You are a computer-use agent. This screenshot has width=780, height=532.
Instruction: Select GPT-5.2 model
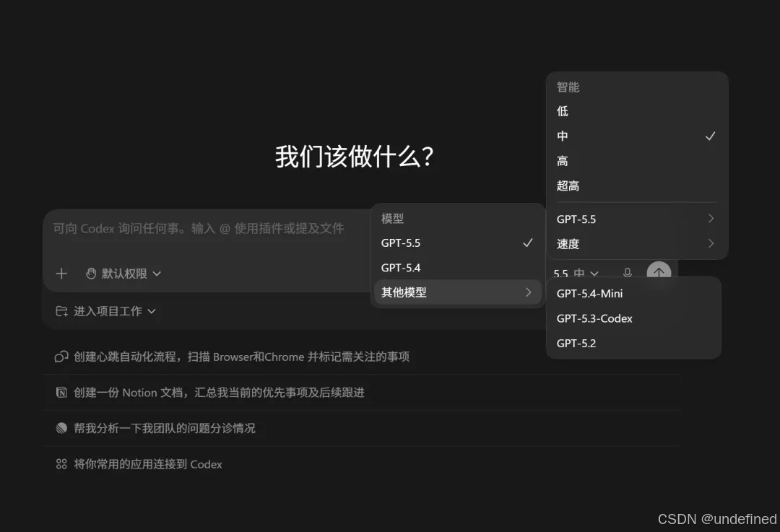click(633, 343)
